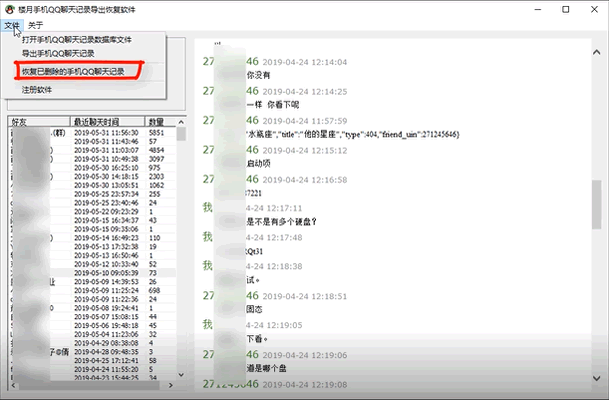Click the friend list horizontal scrollbar thumb

pos(89,385)
